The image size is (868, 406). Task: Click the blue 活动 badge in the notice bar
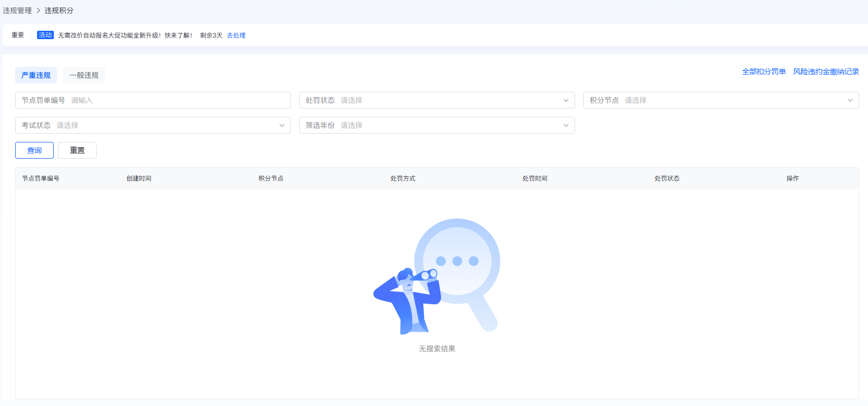(x=45, y=35)
